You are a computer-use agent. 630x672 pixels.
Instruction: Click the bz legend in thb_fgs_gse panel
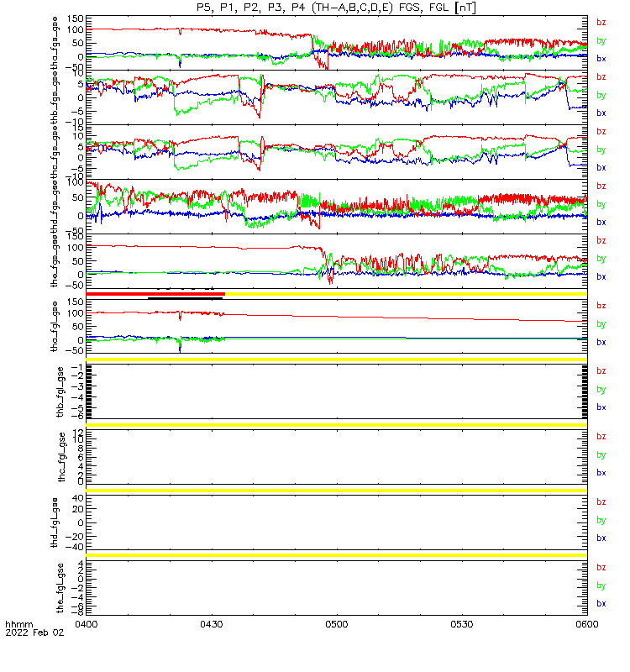click(601, 76)
